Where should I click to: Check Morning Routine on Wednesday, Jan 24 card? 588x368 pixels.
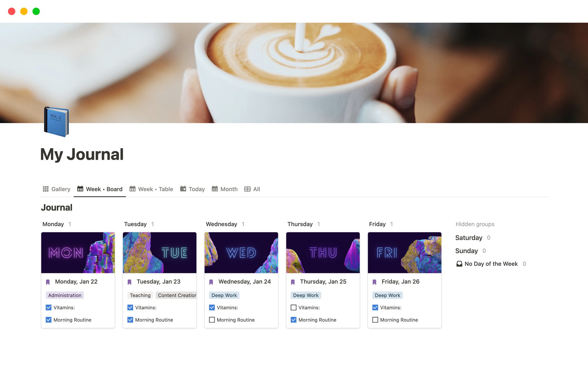point(212,320)
